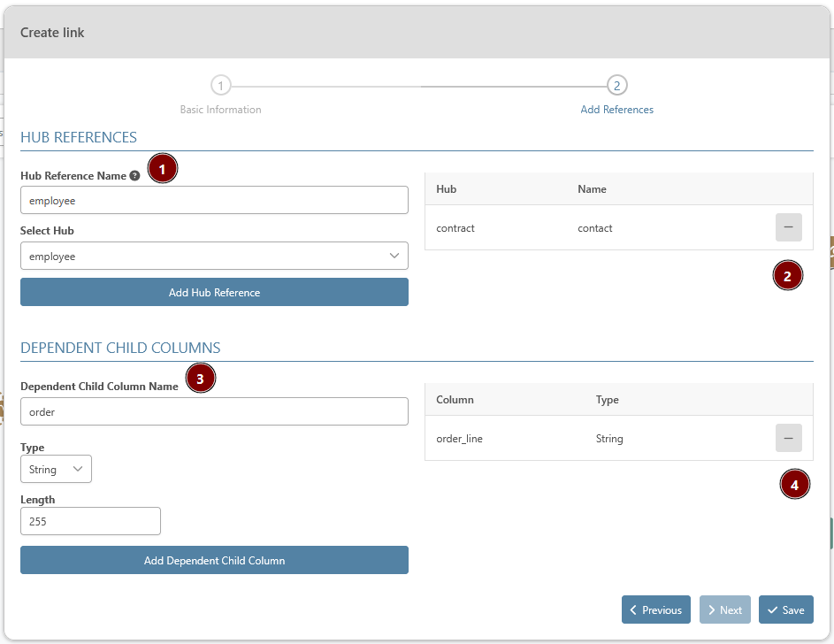834x644 pixels.
Task: Save the link with Save button
Action: tap(785, 609)
